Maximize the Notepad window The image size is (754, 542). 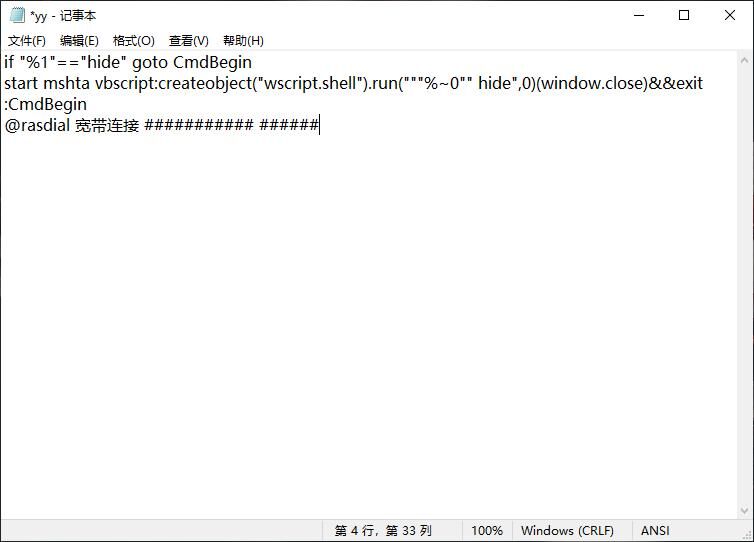pos(684,16)
